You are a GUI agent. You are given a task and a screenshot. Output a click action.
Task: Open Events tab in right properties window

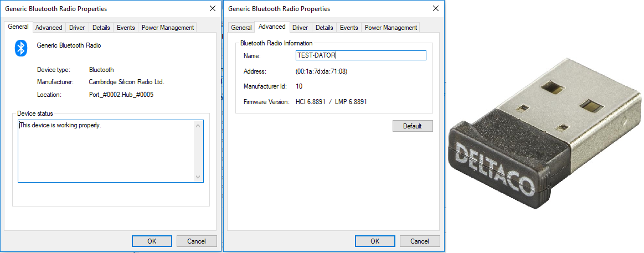point(349,28)
